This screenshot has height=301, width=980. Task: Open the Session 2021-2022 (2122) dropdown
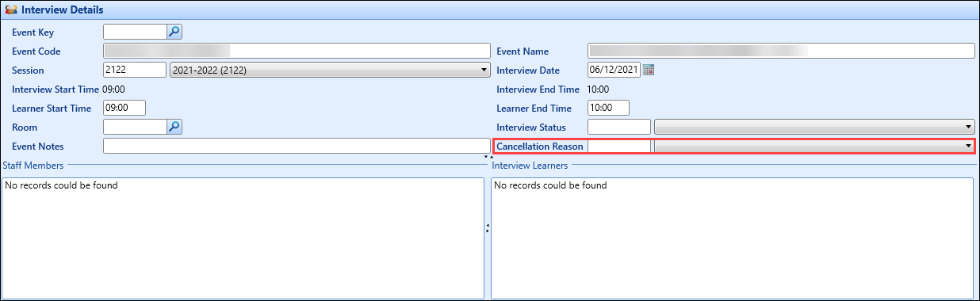[x=330, y=70]
